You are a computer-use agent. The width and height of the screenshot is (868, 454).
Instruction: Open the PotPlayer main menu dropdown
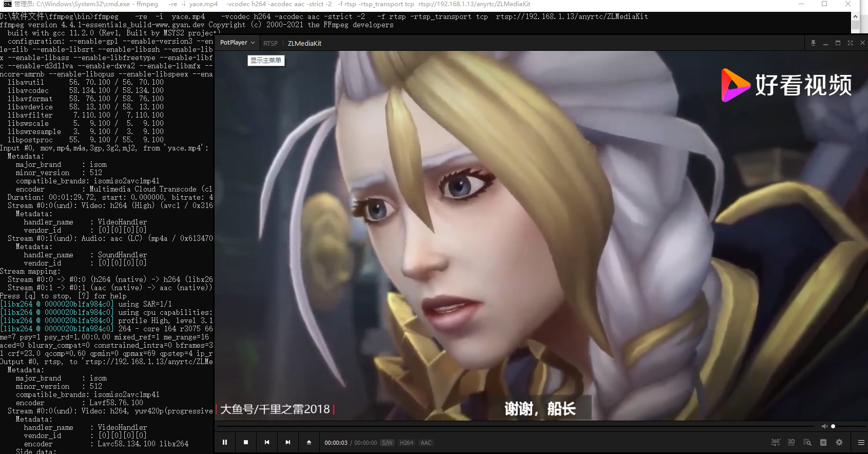pyautogui.click(x=237, y=43)
